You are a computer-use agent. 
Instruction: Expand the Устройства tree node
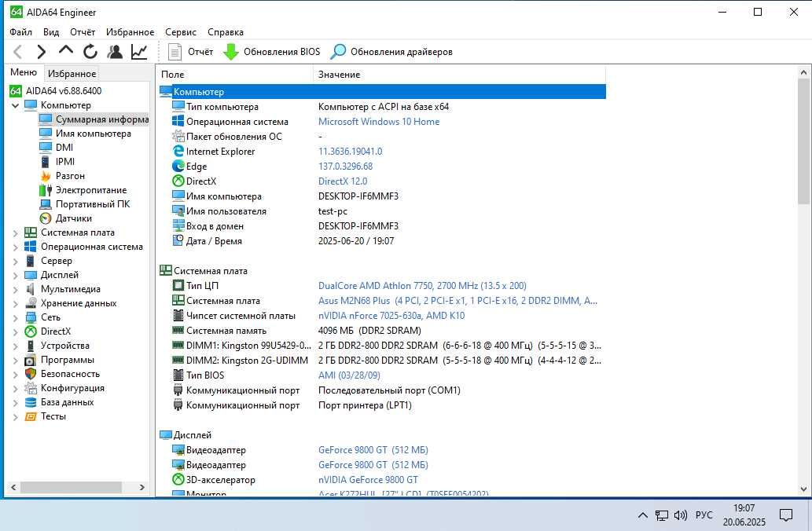coord(16,346)
